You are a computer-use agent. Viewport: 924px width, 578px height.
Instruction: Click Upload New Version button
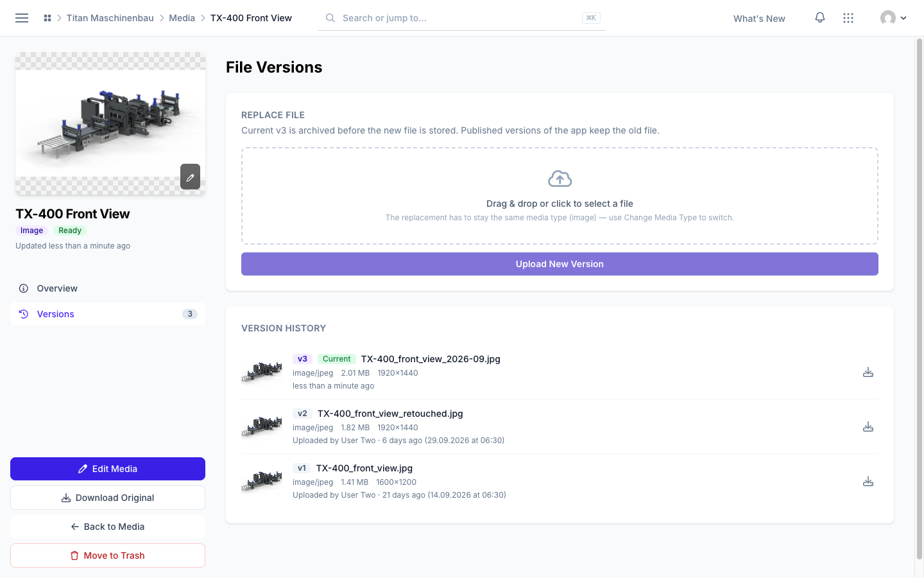[560, 264]
